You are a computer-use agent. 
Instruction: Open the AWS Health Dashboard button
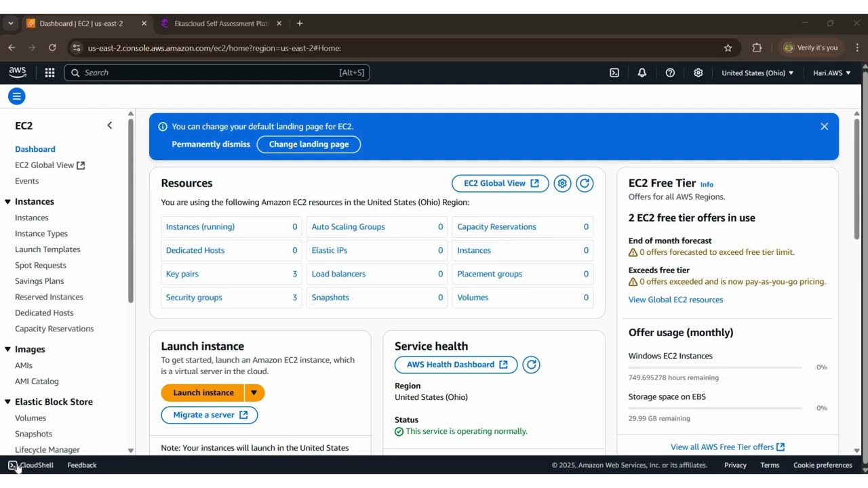coord(456,365)
